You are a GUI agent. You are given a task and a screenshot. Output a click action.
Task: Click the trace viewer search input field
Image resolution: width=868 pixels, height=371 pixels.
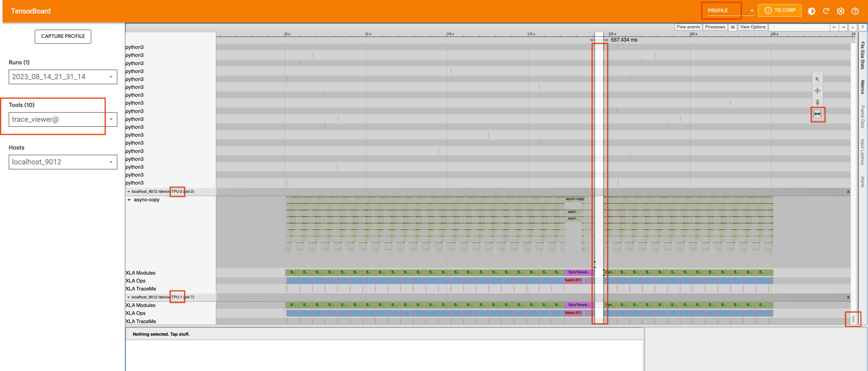pos(799,27)
